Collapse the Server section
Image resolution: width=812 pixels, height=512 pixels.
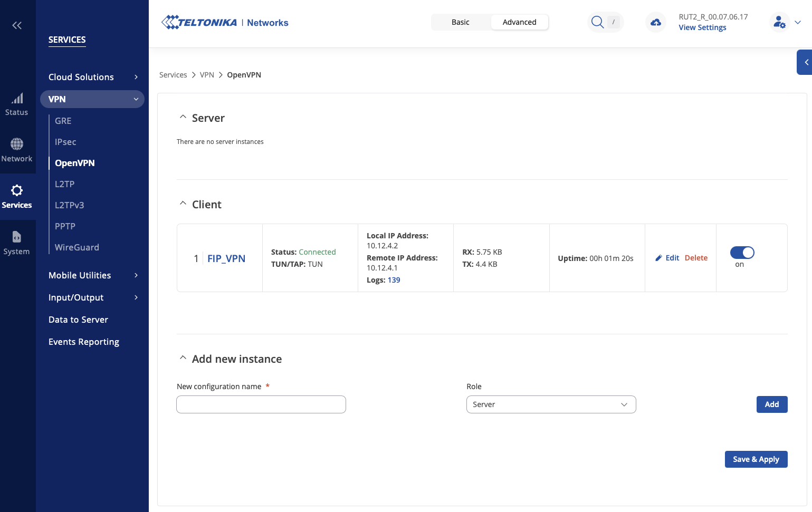tap(183, 118)
